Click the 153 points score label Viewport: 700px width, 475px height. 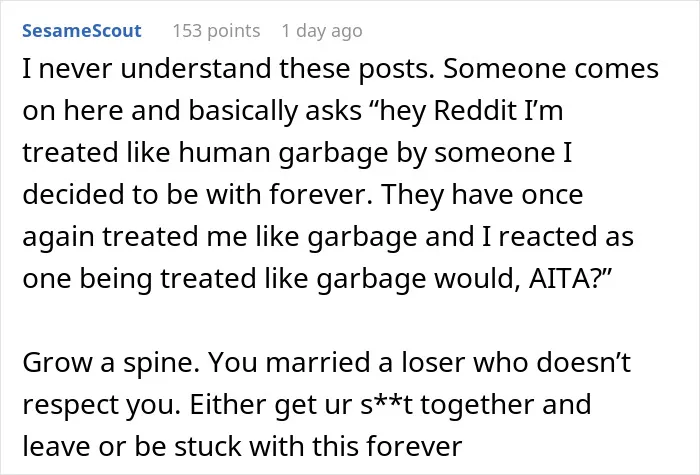pos(217,31)
